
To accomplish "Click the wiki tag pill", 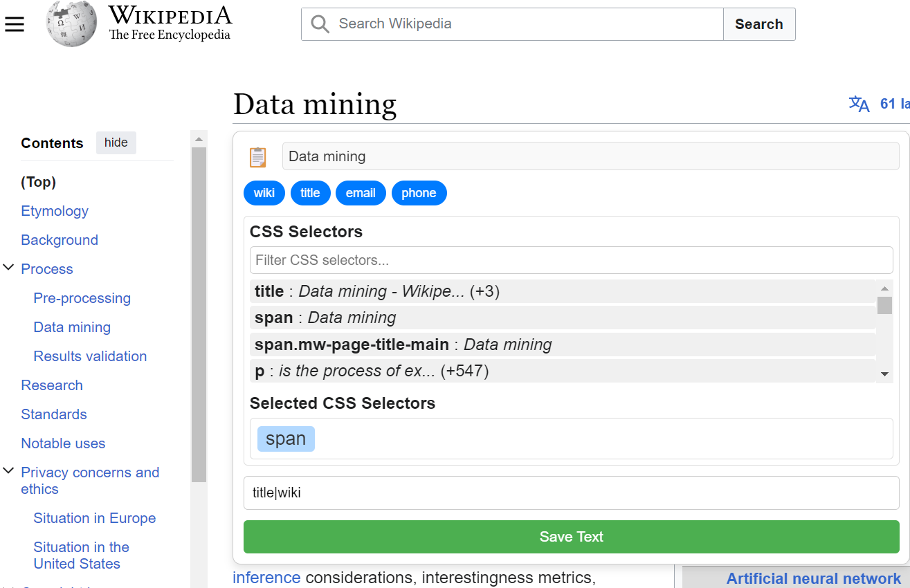I will [x=264, y=193].
